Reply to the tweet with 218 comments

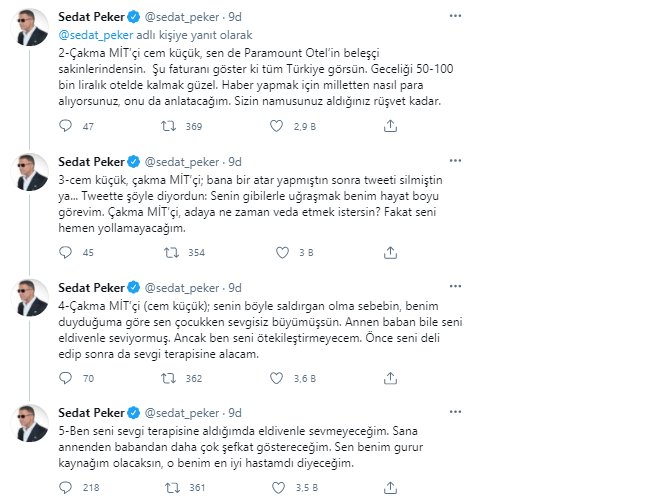coord(65,487)
